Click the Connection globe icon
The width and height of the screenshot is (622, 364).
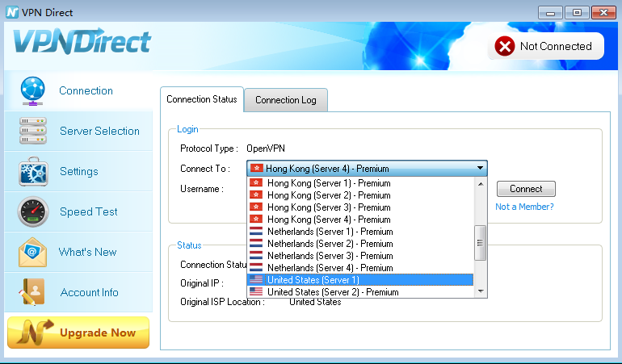[x=32, y=91]
